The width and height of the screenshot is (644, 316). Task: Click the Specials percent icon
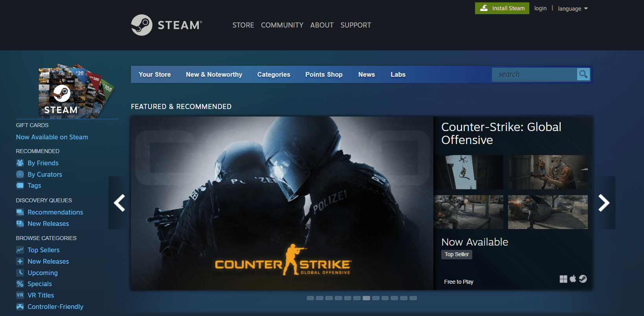[x=20, y=284]
